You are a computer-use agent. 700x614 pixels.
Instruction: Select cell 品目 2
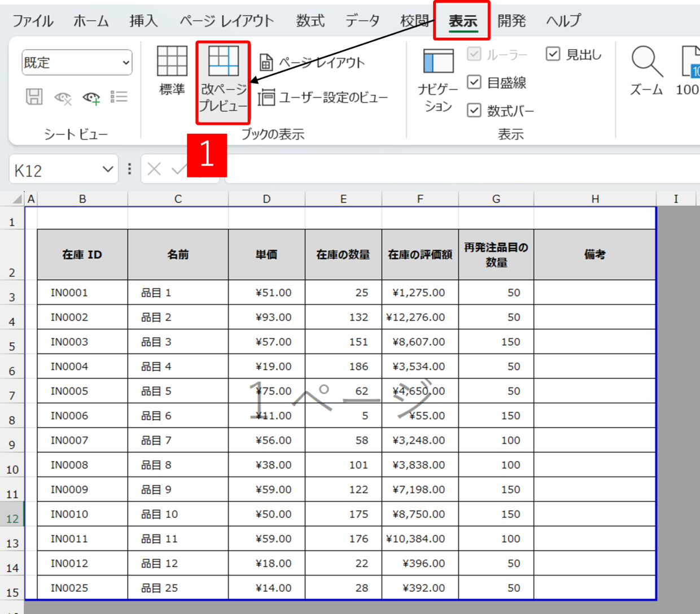(178, 317)
